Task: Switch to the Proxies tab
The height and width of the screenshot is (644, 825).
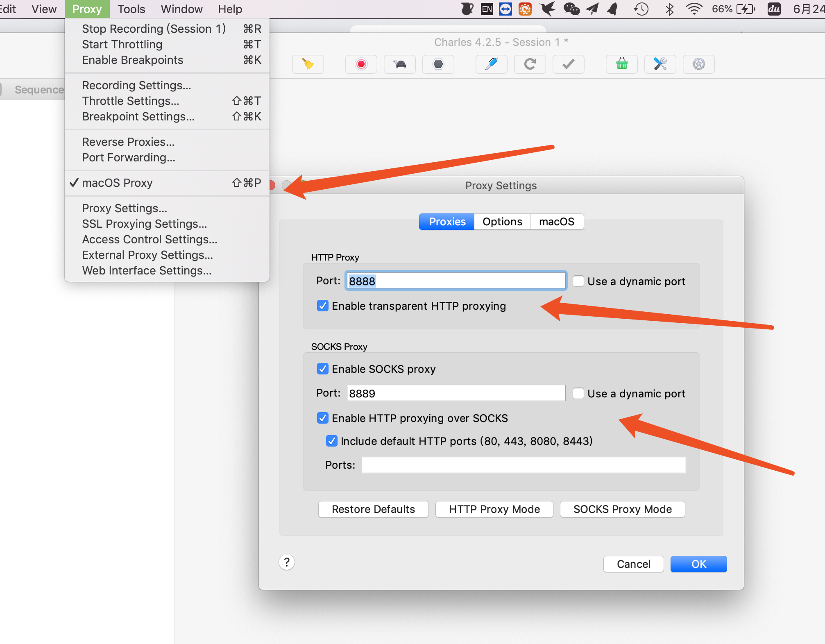Action: tap(447, 222)
